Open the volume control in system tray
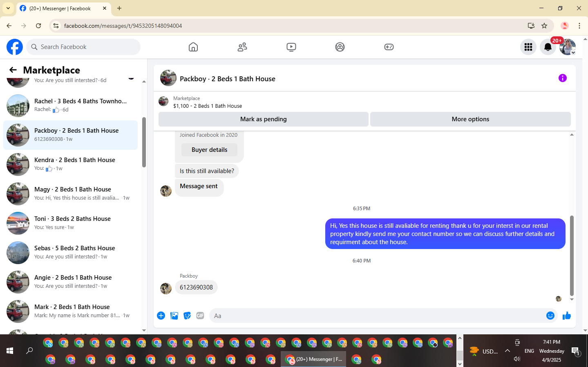 (517, 359)
